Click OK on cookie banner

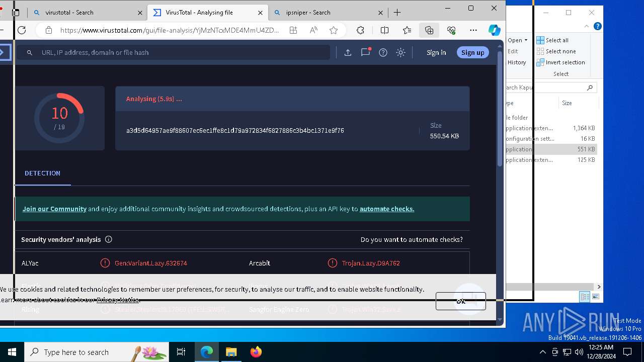(x=460, y=301)
